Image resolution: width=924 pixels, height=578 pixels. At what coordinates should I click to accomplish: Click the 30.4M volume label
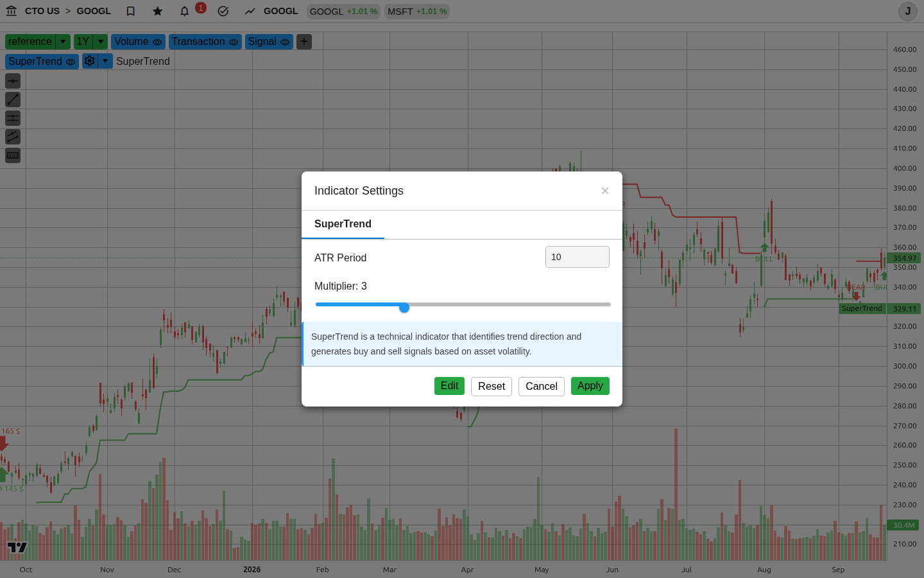pyautogui.click(x=904, y=525)
